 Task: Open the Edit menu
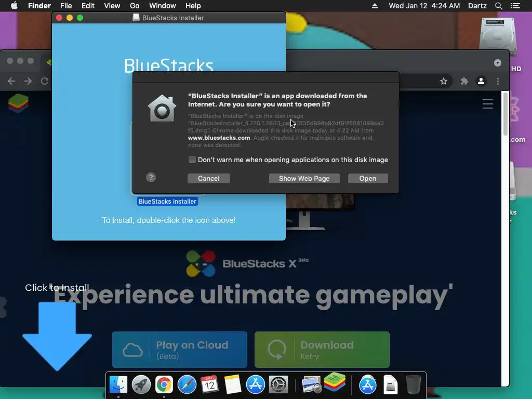click(88, 6)
